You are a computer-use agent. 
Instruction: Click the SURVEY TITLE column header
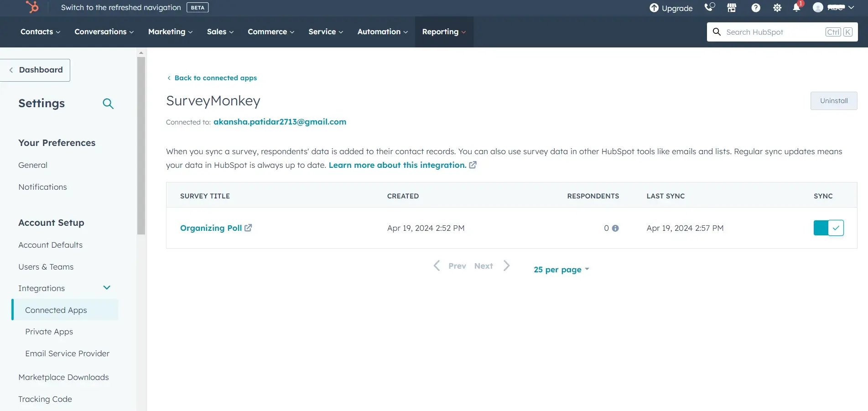pyautogui.click(x=205, y=196)
